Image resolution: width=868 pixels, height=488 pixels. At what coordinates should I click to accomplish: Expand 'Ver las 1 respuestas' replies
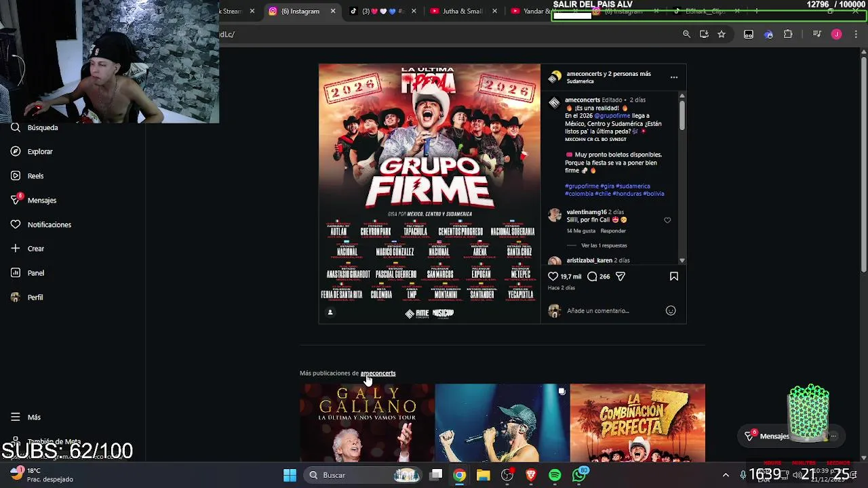pos(604,245)
